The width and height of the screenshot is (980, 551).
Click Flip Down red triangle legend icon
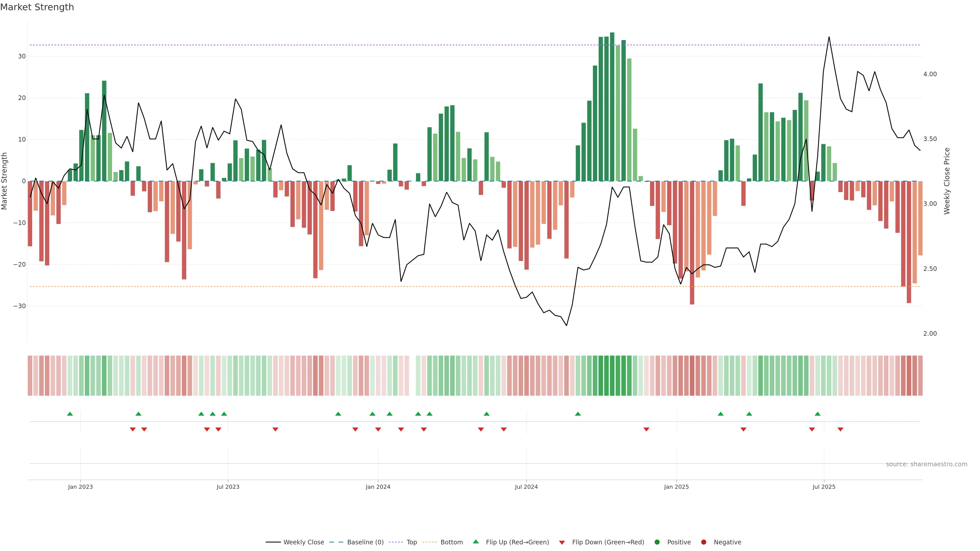[x=562, y=543]
